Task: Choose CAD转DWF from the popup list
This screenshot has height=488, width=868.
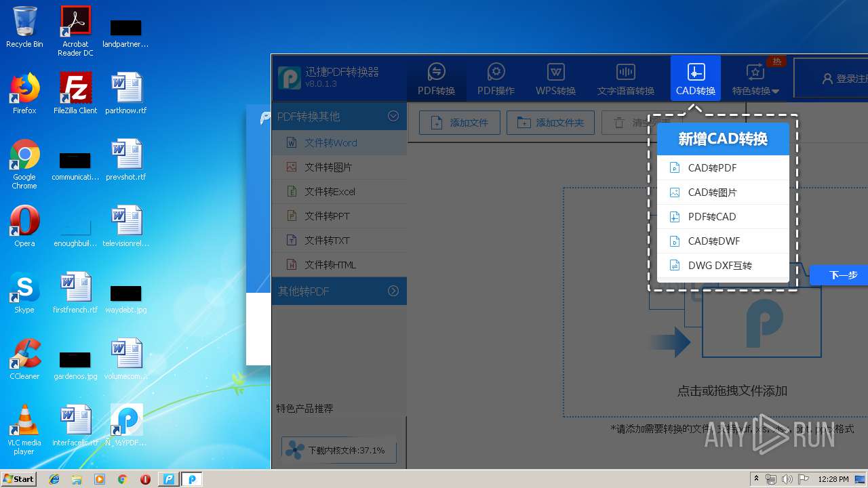Action: coord(723,241)
